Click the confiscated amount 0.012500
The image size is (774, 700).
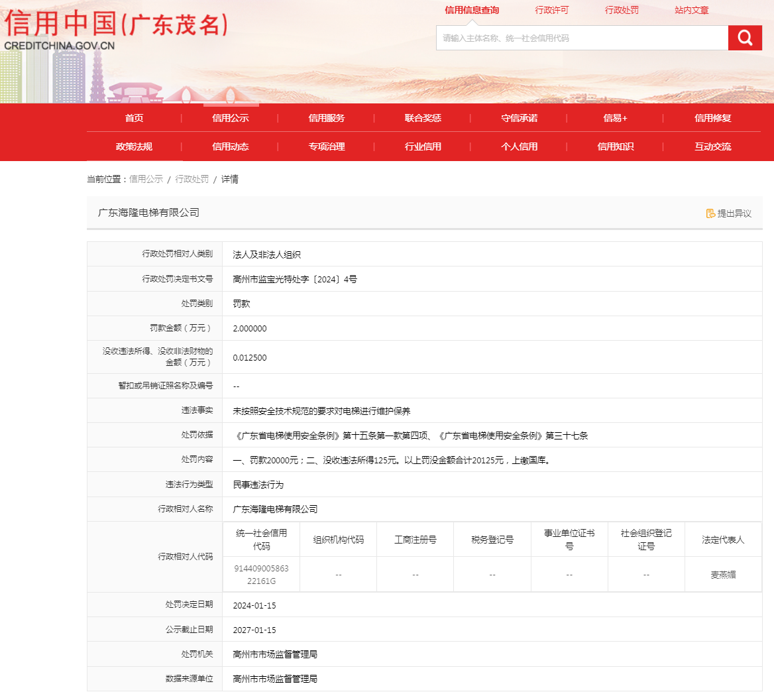[250, 358]
